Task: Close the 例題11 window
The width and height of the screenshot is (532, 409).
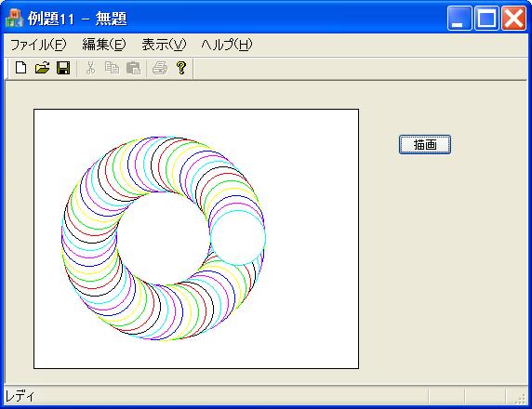Action: pyautogui.click(x=513, y=19)
